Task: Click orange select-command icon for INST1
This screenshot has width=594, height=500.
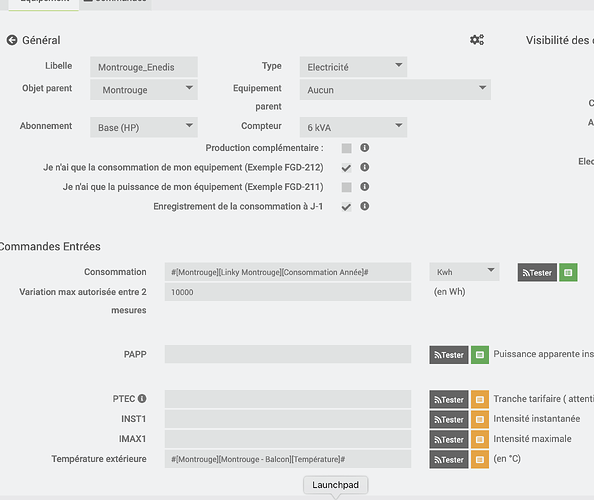Action: [x=480, y=420]
